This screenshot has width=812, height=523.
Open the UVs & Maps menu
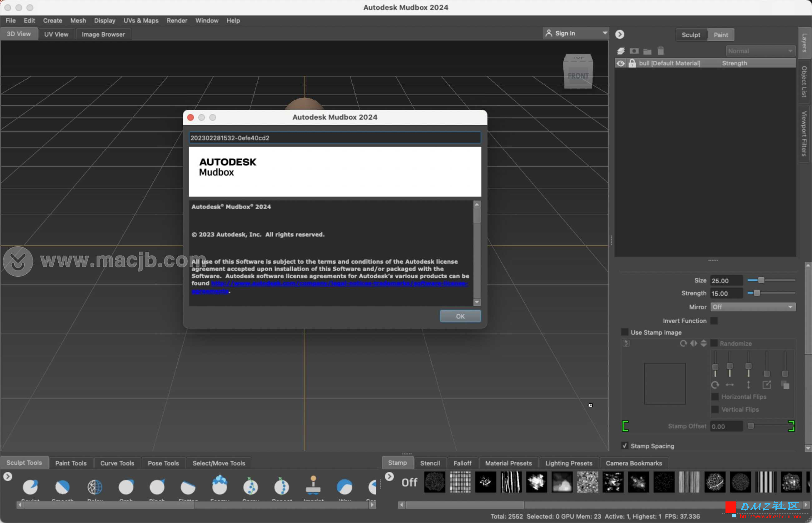[141, 20]
